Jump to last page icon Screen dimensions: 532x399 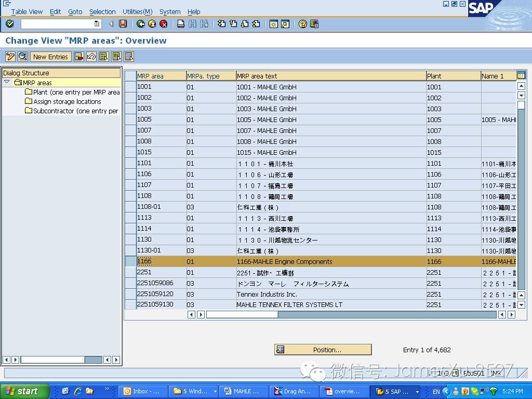[x=256, y=24]
